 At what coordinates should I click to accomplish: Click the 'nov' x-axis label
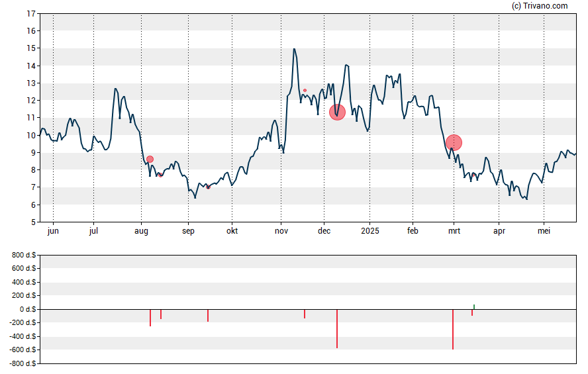pyautogui.click(x=281, y=231)
